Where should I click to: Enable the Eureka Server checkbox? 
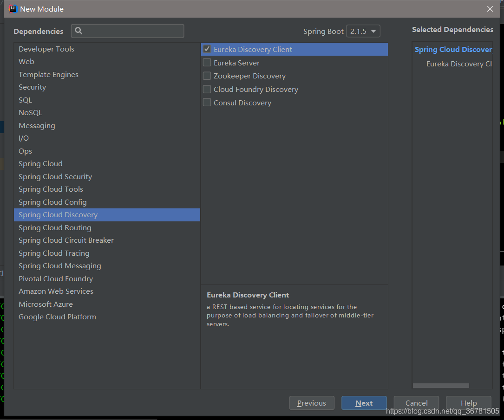(207, 63)
